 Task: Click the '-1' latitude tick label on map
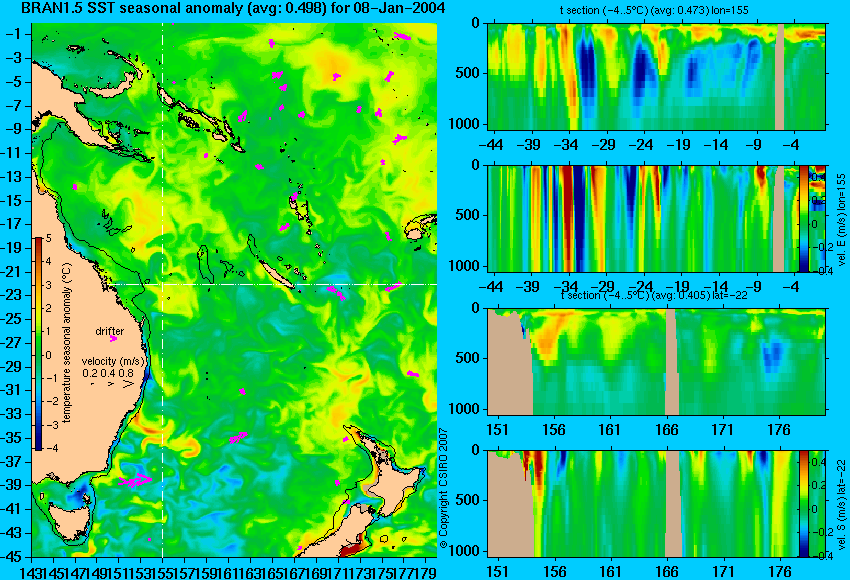[x=16, y=34]
